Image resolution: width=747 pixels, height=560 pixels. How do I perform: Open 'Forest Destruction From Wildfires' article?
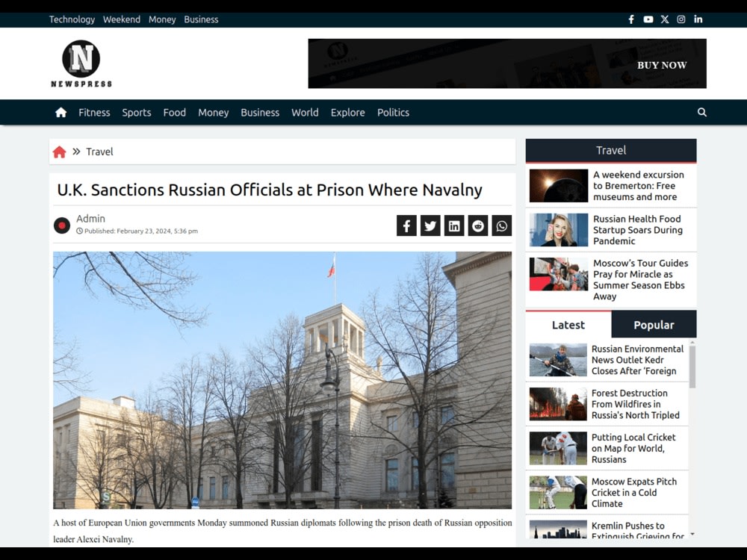(x=636, y=404)
